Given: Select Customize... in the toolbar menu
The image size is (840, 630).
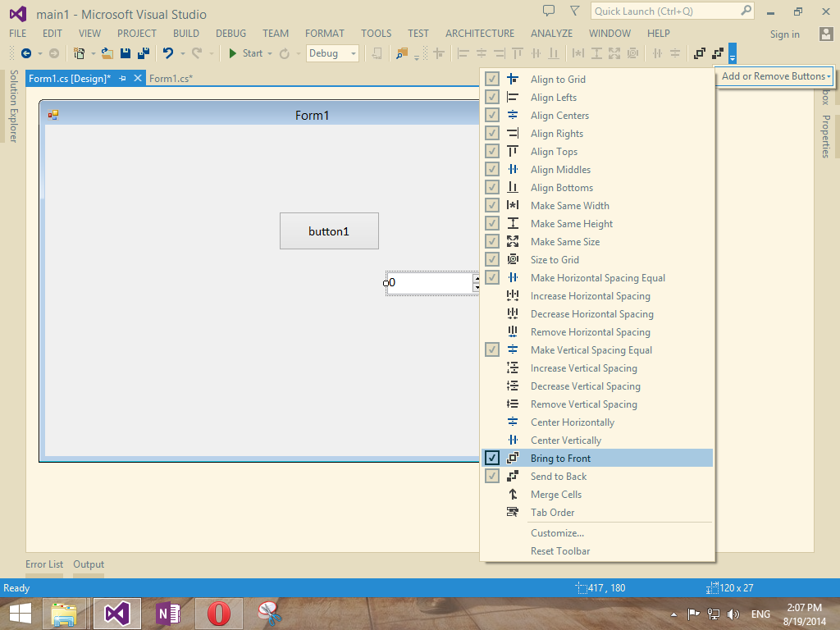Looking at the screenshot, I should 557,533.
